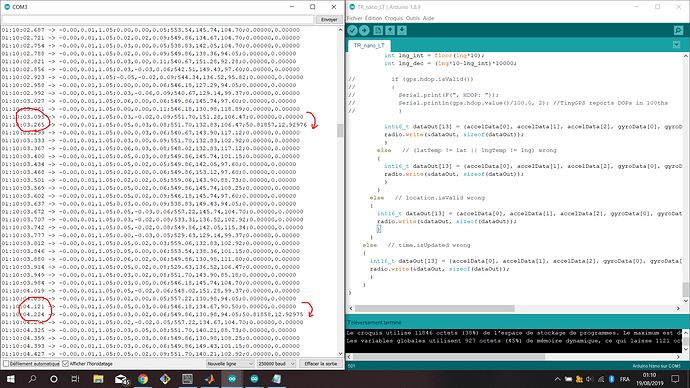Click code editor horizontal scrollbar thumb

click(x=434, y=308)
